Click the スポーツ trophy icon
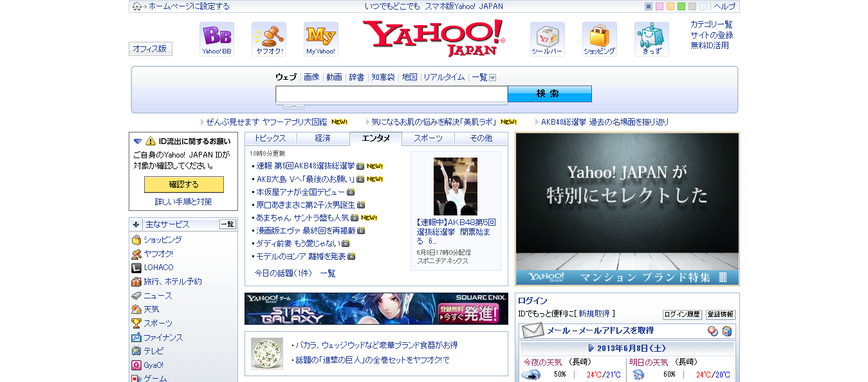The image size is (868, 382). pyautogui.click(x=136, y=323)
